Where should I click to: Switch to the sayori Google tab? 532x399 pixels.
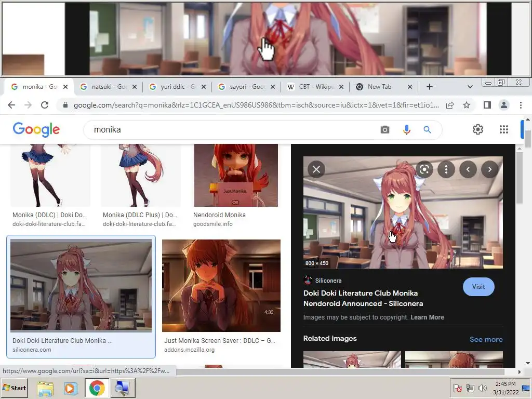click(x=246, y=87)
